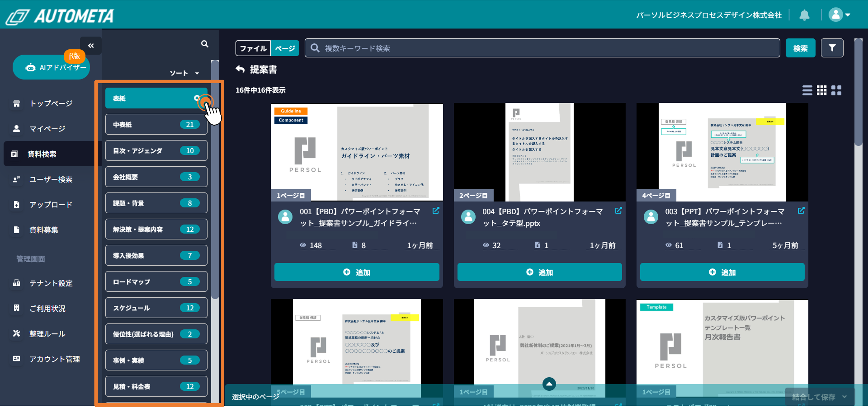The image size is (868, 407).
Task: Switch to the ファイル tab
Action: [x=253, y=48]
